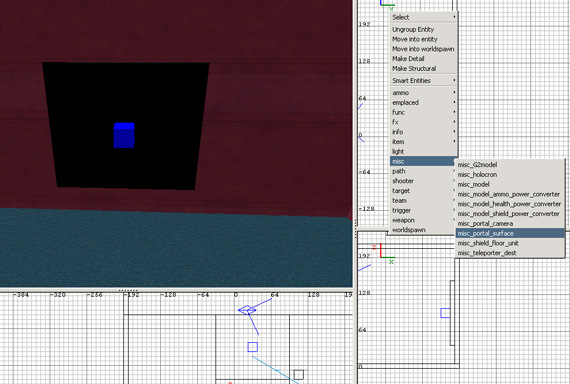Select misc_G2model entity
This screenshot has height=384, width=570.
point(510,165)
